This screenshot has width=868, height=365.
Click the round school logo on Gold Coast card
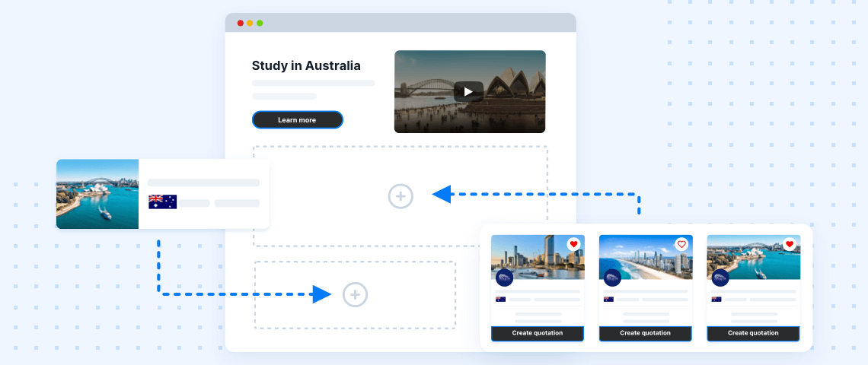[x=611, y=278]
